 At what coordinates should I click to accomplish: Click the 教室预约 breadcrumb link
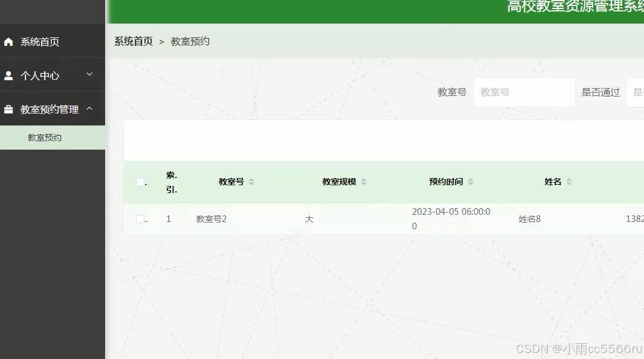[x=188, y=41]
